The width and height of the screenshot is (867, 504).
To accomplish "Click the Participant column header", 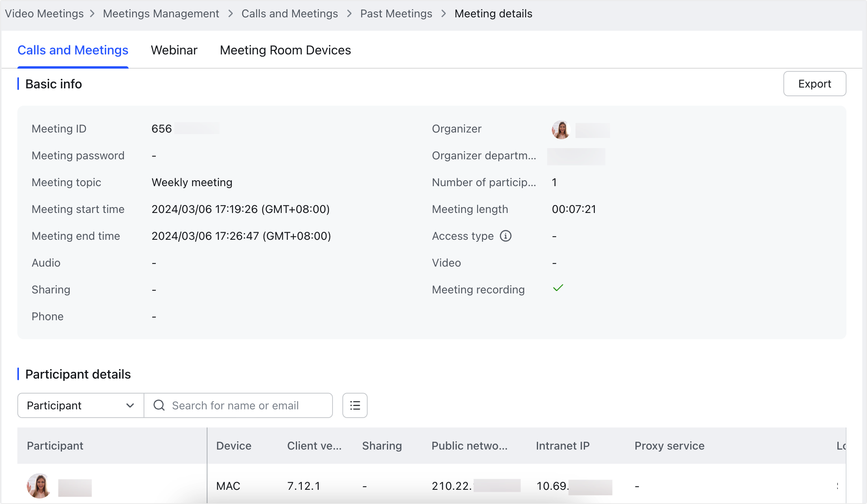I will pos(55,446).
